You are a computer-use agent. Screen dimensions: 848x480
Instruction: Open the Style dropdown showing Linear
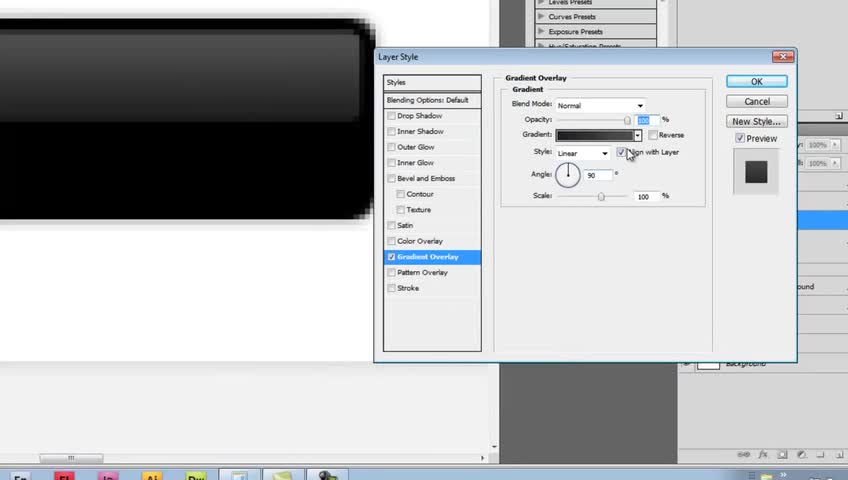click(x=582, y=154)
